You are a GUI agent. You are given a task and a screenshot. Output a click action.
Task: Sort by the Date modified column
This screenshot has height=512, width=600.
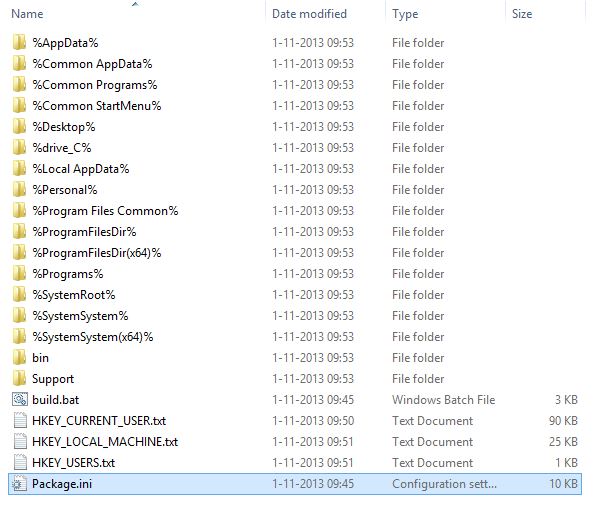click(x=309, y=14)
